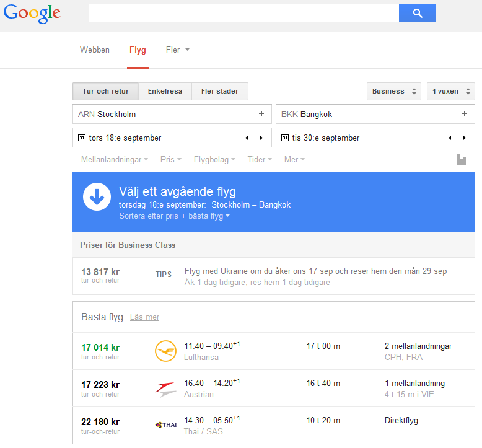Viewport: 482px width, 448px height.
Task: Click the price graph bar chart icon
Action: point(461,160)
